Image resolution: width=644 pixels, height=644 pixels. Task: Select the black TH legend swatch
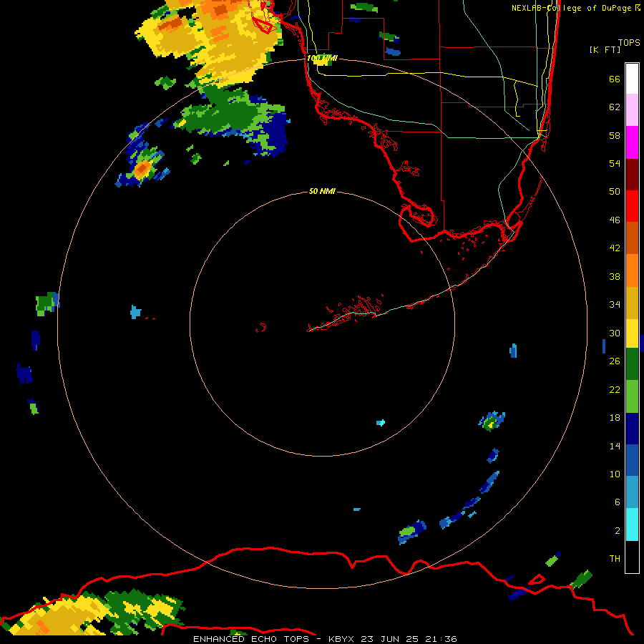[632, 557]
